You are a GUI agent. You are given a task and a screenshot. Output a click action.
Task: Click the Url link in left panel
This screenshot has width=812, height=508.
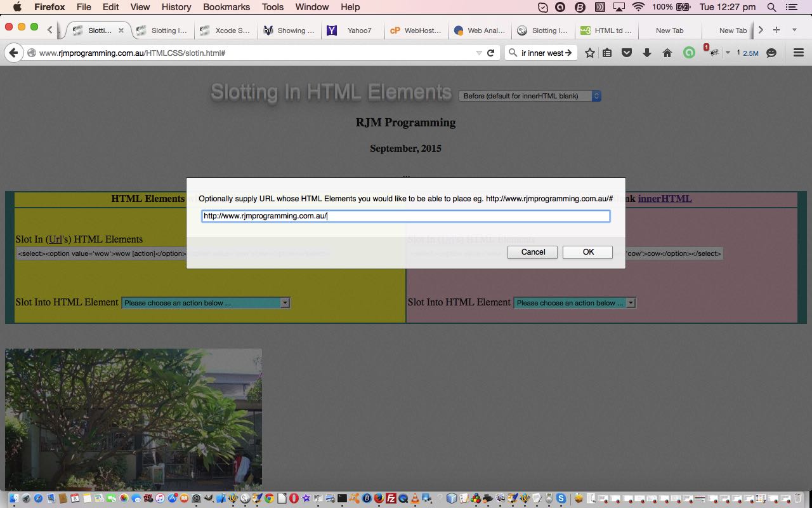tap(55, 239)
